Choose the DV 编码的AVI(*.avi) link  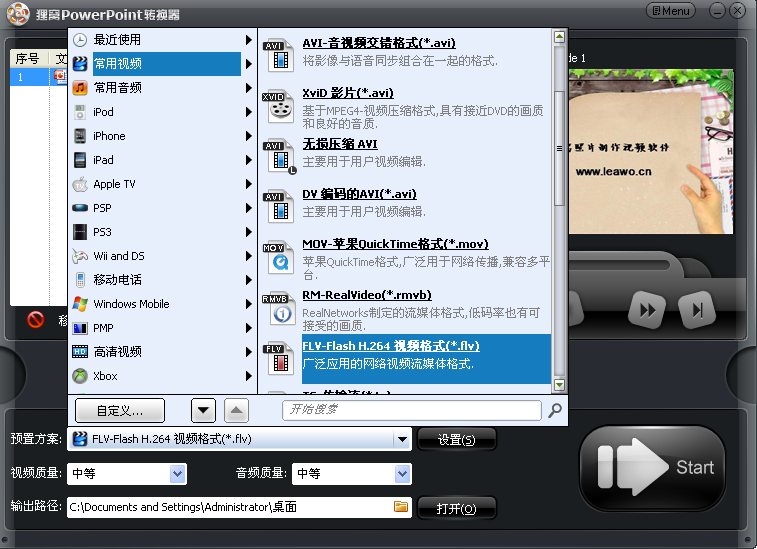tap(360, 194)
